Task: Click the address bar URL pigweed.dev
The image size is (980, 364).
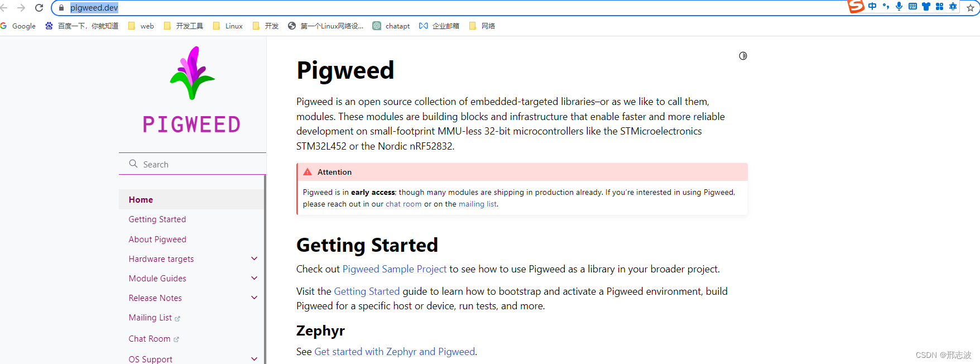Action: coord(94,8)
